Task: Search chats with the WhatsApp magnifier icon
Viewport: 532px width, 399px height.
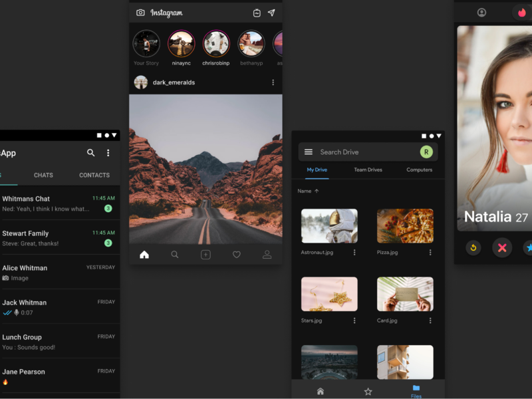Action: (x=90, y=153)
